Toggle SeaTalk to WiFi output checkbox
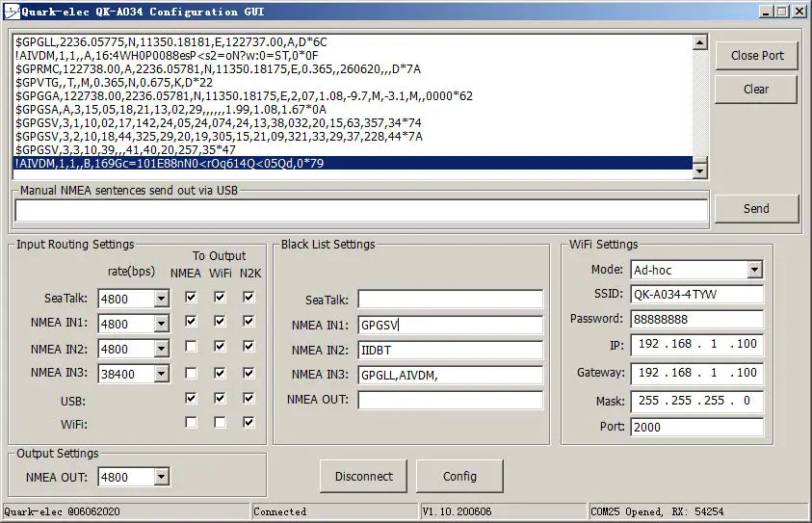Image resolution: width=812 pixels, height=523 pixels. (x=220, y=298)
